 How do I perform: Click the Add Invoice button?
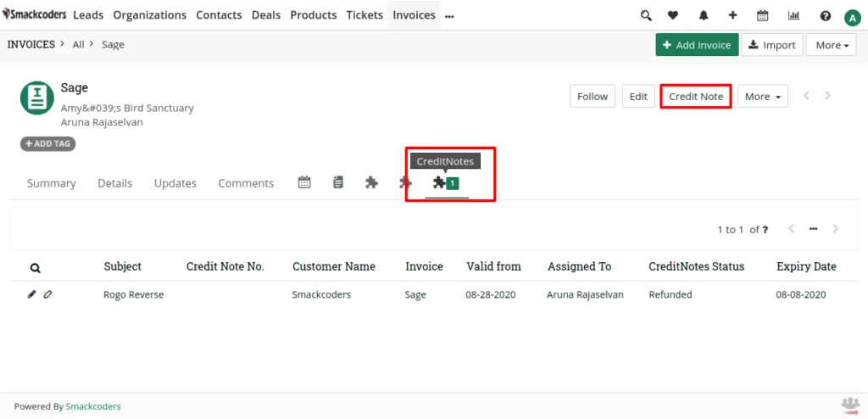point(697,45)
